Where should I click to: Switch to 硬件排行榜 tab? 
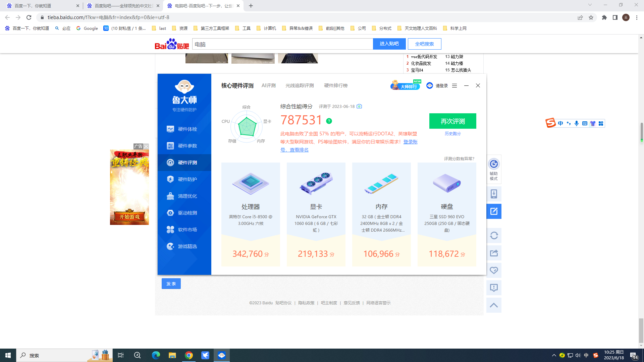(x=336, y=85)
